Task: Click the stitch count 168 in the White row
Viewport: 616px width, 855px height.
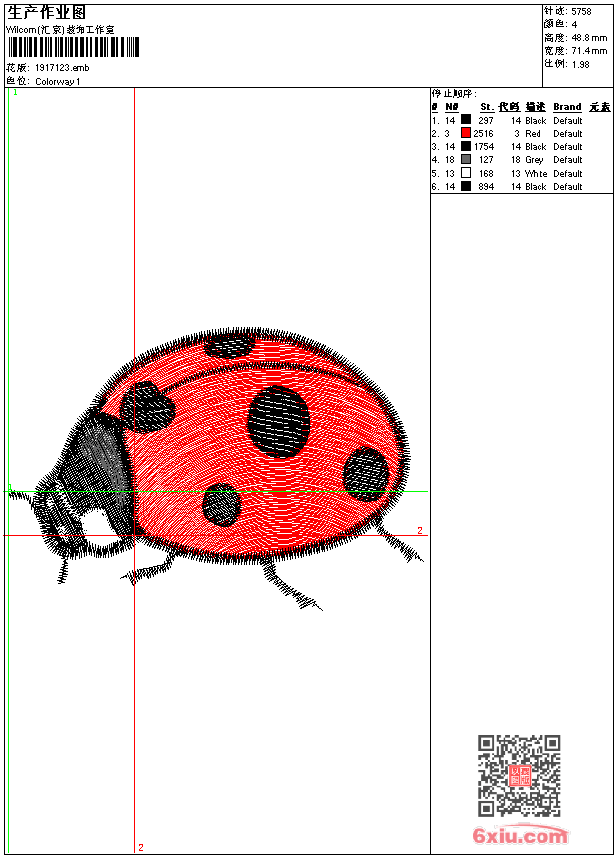Action: (x=486, y=174)
